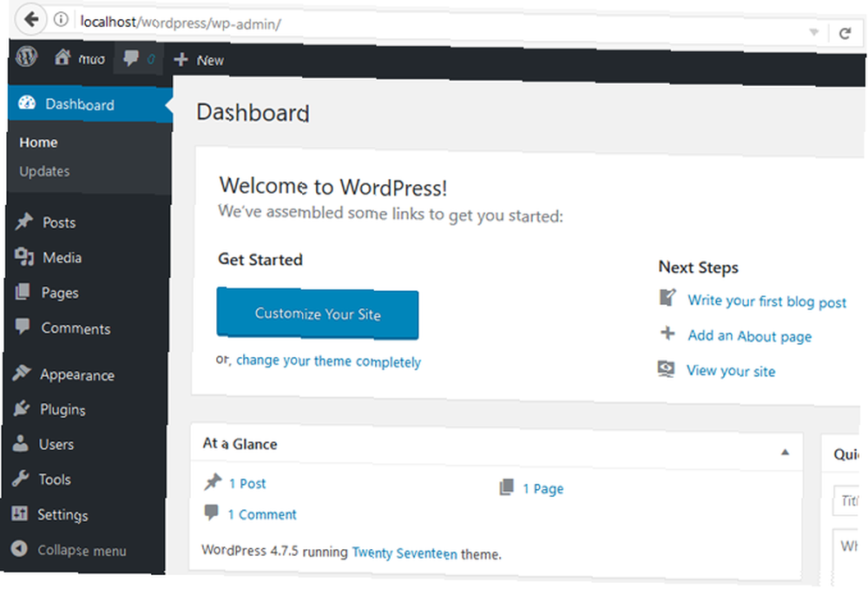Click the Quick Draft title input field

point(847,500)
